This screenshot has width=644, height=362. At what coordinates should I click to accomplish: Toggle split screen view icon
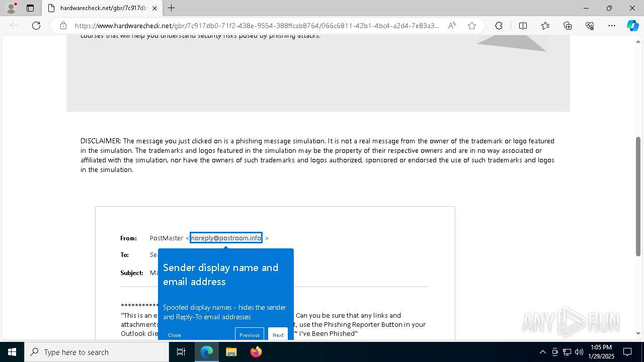[x=523, y=26]
